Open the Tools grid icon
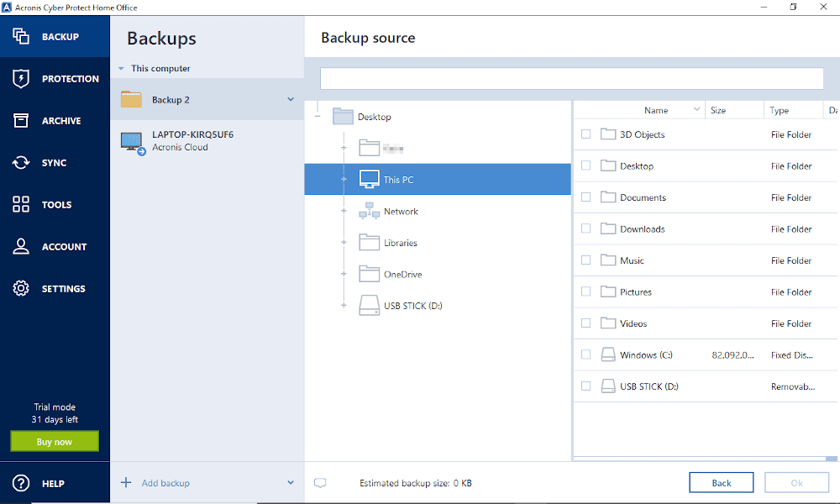 (x=21, y=204)
